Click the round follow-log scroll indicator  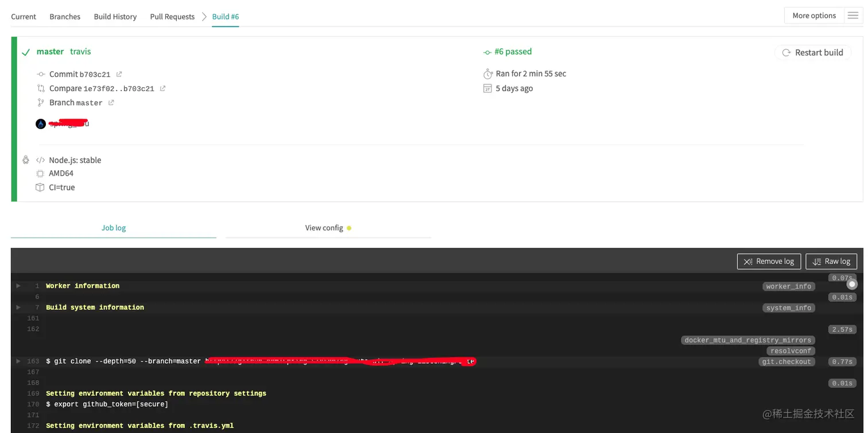pos(852,284)
